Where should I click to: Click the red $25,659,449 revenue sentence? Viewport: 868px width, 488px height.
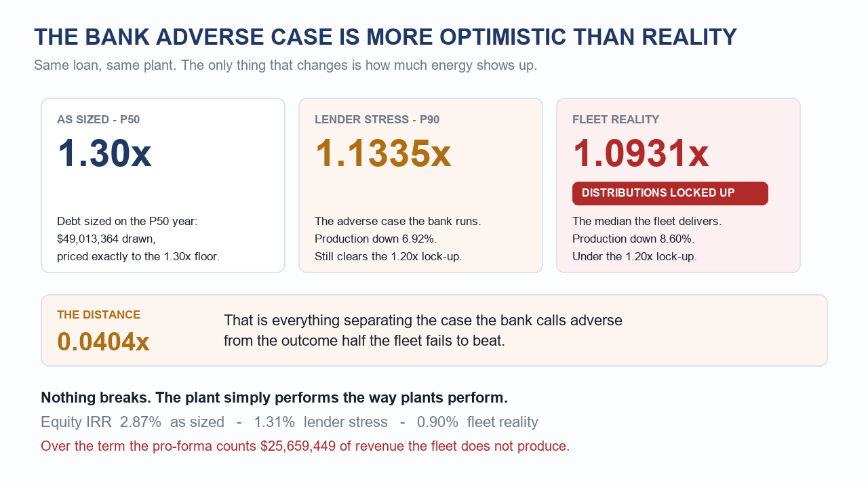point(305,446)
